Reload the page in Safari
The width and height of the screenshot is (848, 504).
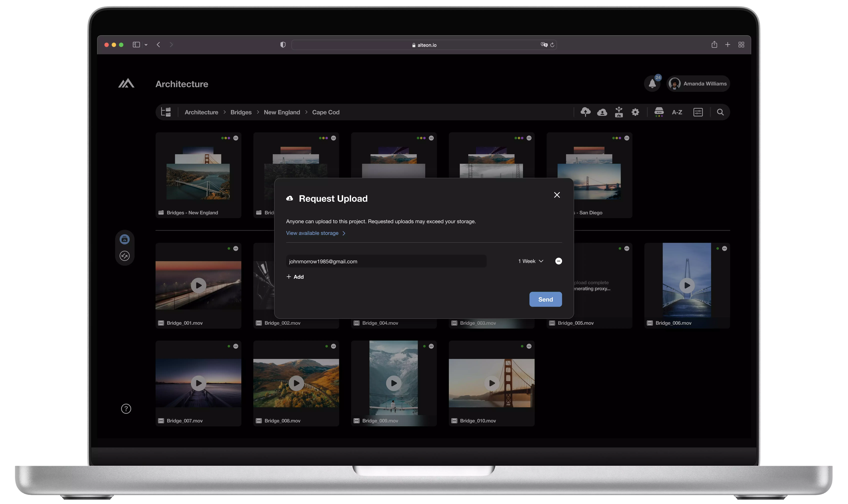[552, 45]
